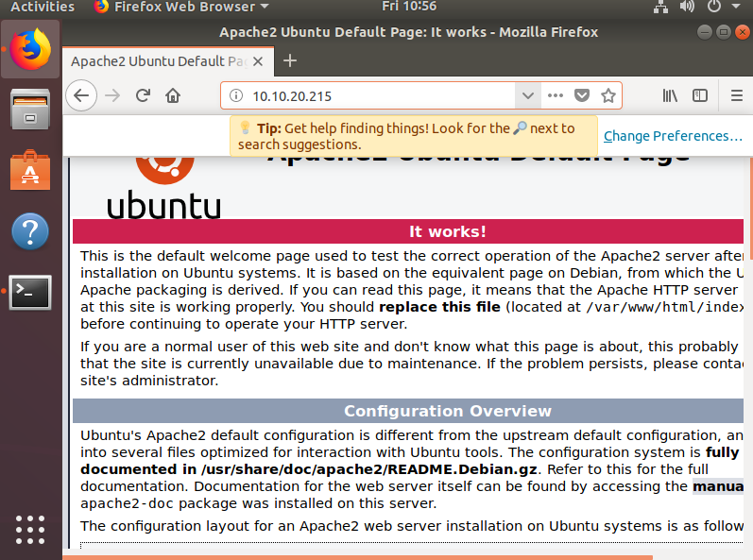The image size is (753, 560).
Task: Click the Configuration Overview section heading
Action: [448, 411]
